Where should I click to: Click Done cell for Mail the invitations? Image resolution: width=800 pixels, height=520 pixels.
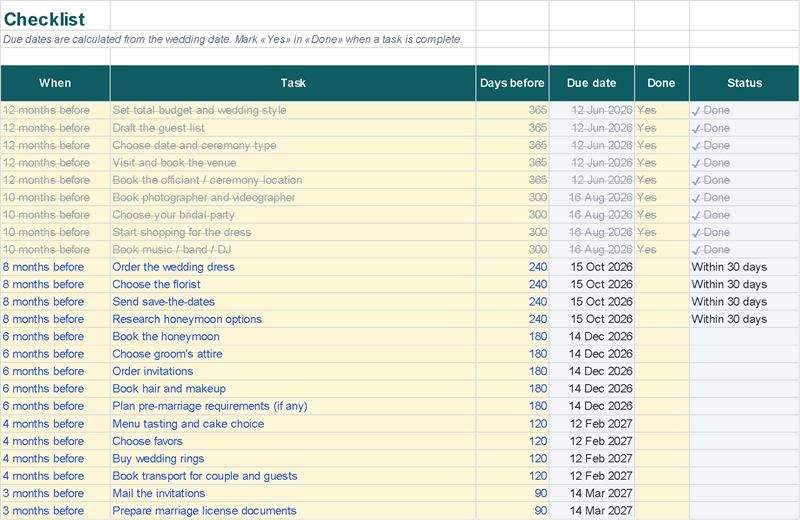(x=662, y=493)
